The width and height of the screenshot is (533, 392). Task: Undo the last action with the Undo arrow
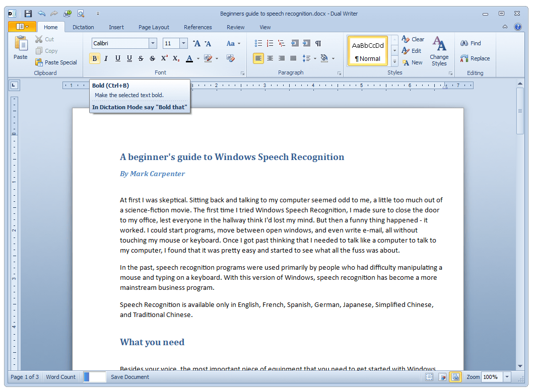coord(41,14)
